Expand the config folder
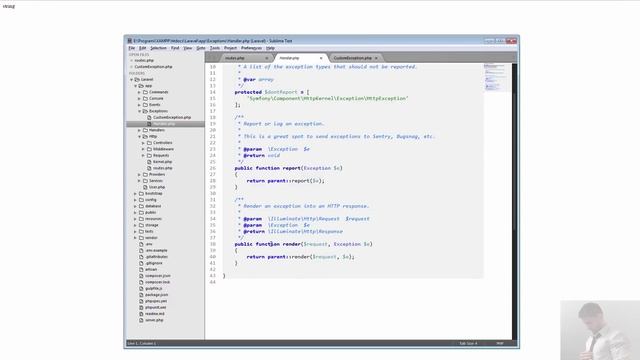This screenshot has width=640, height=360. coord(136,200)
